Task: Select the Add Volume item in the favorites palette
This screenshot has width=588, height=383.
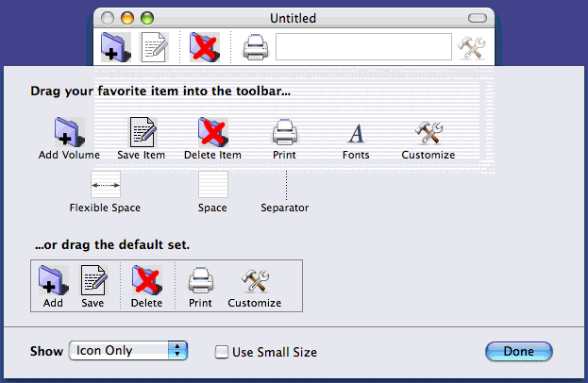Action: pos(69,133)
